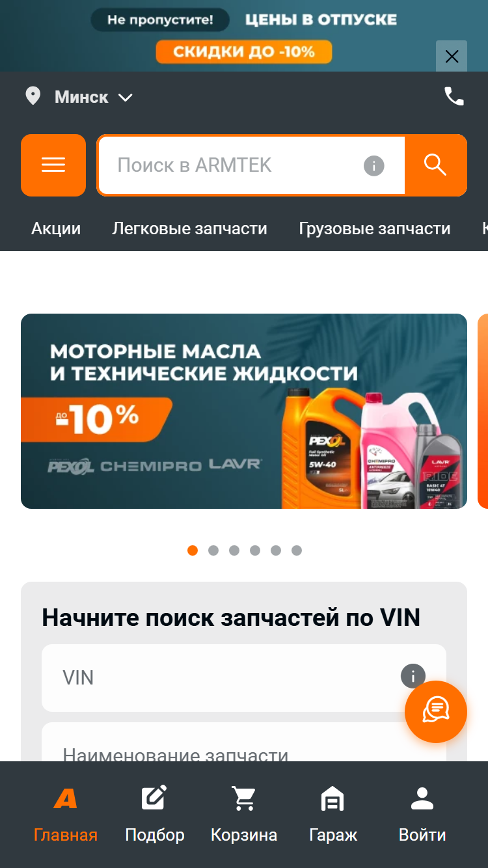Click the orange search magnifier button
The image size is (488, 868).
tap(435, 165)
